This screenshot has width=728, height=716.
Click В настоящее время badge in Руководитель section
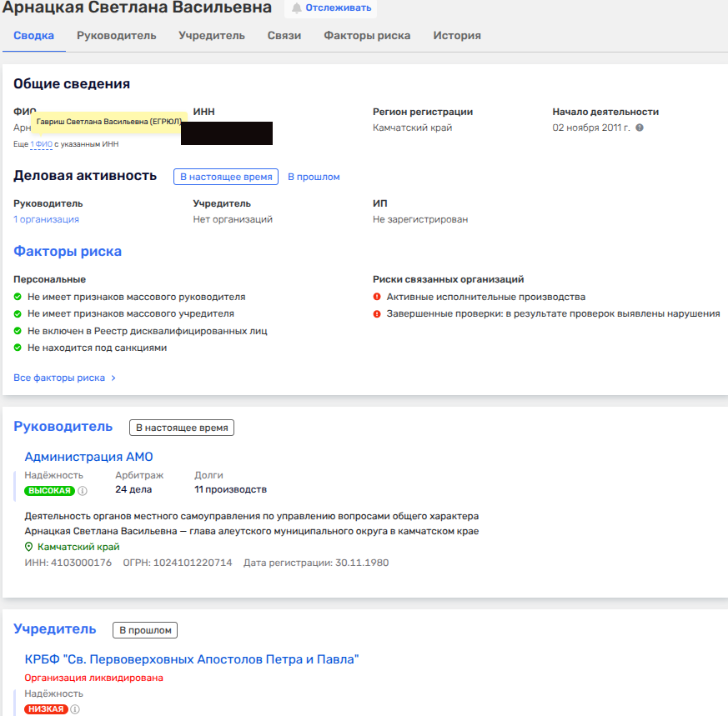point(182,428)
